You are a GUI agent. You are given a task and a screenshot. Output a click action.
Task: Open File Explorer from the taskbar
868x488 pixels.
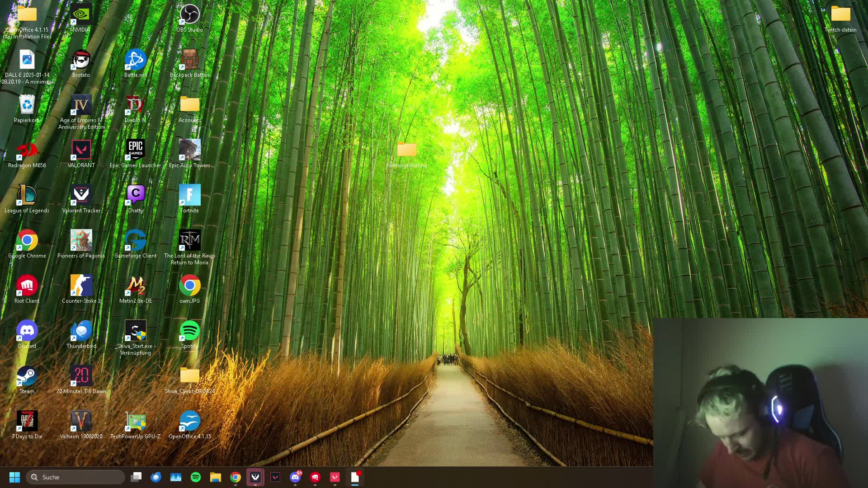tap(216, 477)
